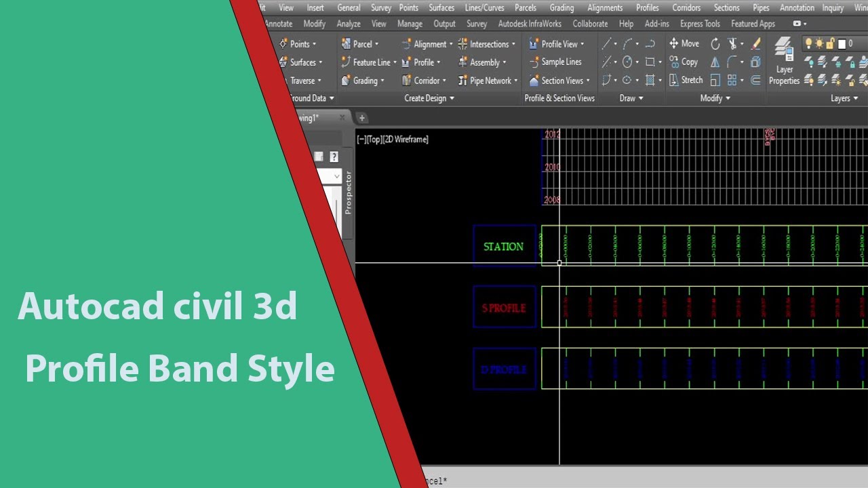Click the Feature Line tool icon
The image size is (868, 488).
pos(345,62)
